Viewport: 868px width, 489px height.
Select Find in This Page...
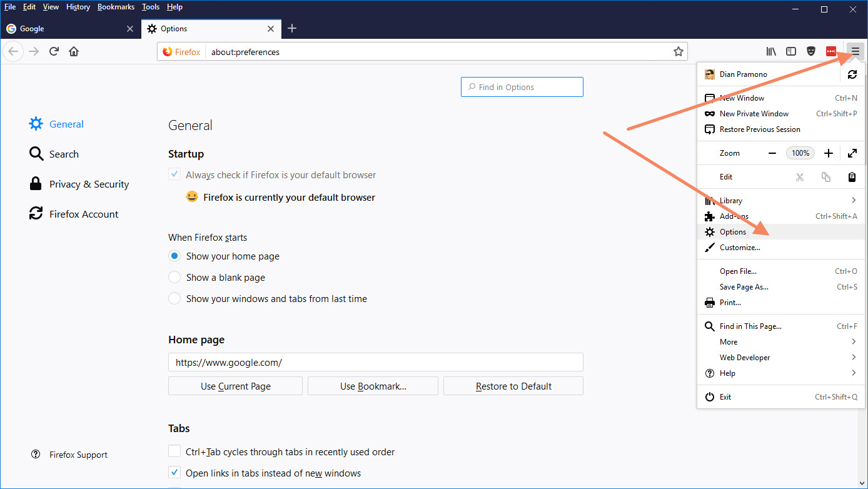click(781, 326)
